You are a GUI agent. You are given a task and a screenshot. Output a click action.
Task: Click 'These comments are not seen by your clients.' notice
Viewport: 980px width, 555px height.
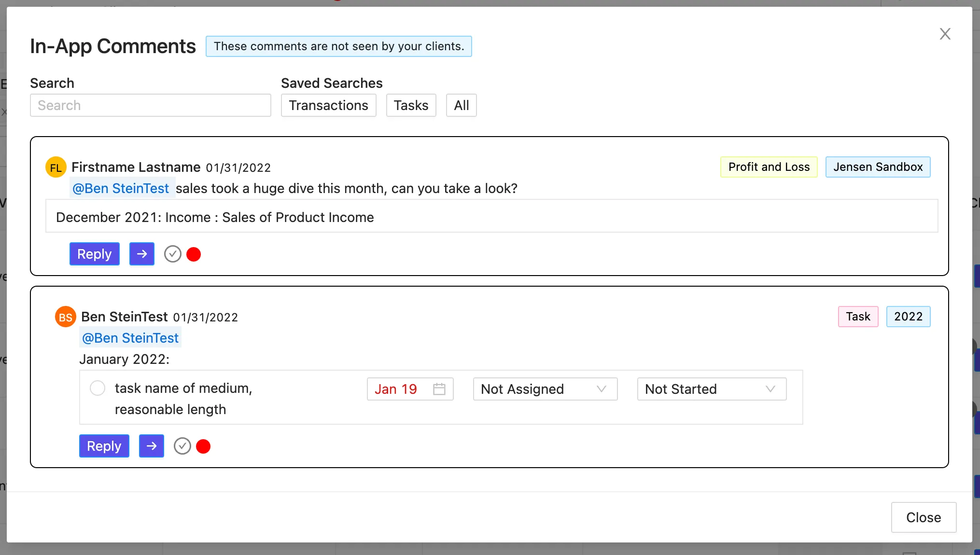pyautogui.click(x=339, y=46)
